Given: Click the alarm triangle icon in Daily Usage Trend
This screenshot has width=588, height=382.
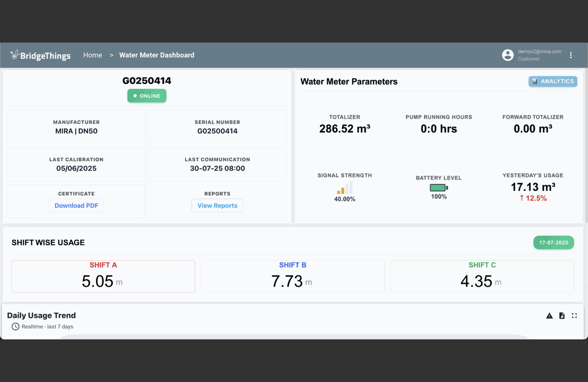Looking at the screenshot, I should click(x=549, y=316).
